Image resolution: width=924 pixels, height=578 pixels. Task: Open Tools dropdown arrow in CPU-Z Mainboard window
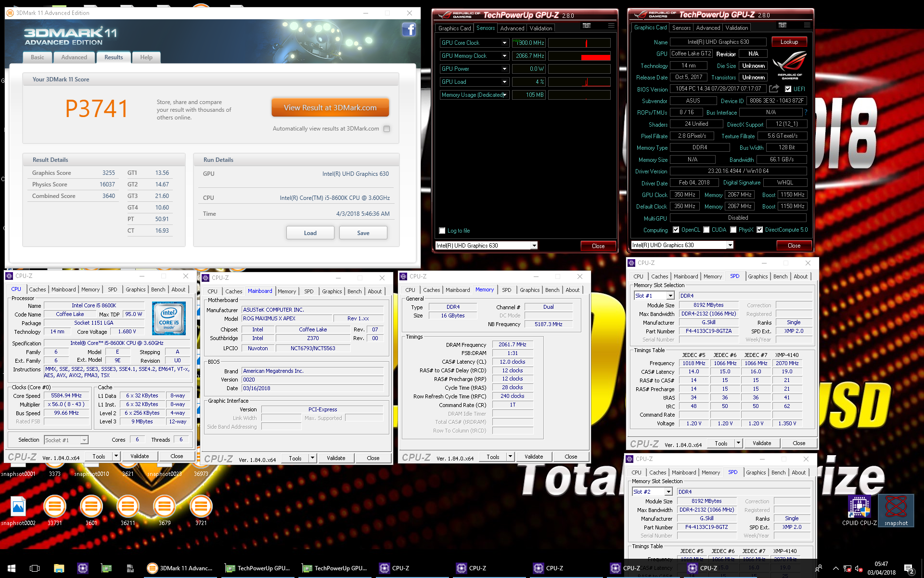(312, 458)
